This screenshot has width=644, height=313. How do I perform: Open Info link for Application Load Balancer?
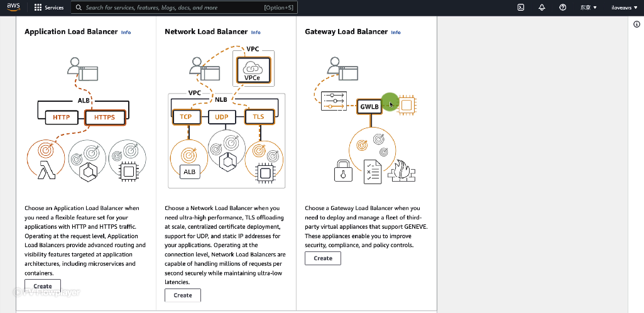tap(126, 32)
